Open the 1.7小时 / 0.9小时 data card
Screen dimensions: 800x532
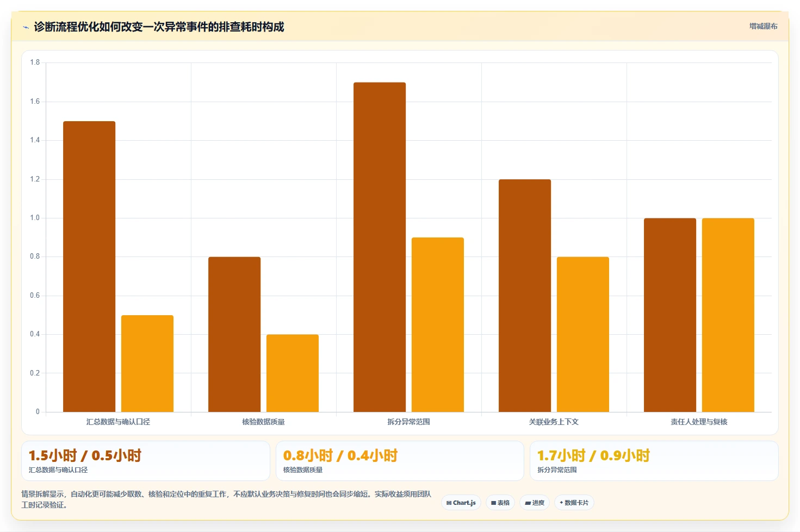654,461
